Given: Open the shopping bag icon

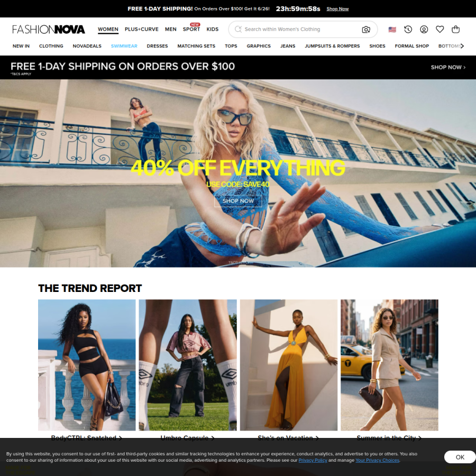Looking at the screenshot, I should [455, 30].
